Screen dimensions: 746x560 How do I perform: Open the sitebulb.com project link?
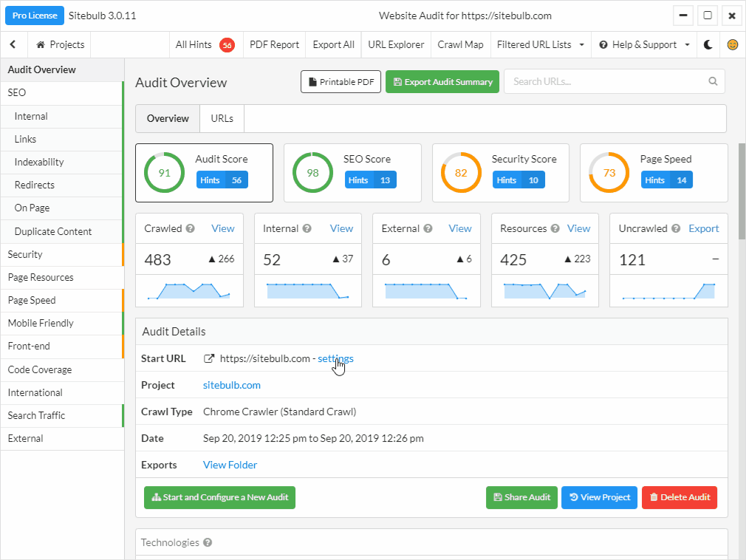pos(232,386)
